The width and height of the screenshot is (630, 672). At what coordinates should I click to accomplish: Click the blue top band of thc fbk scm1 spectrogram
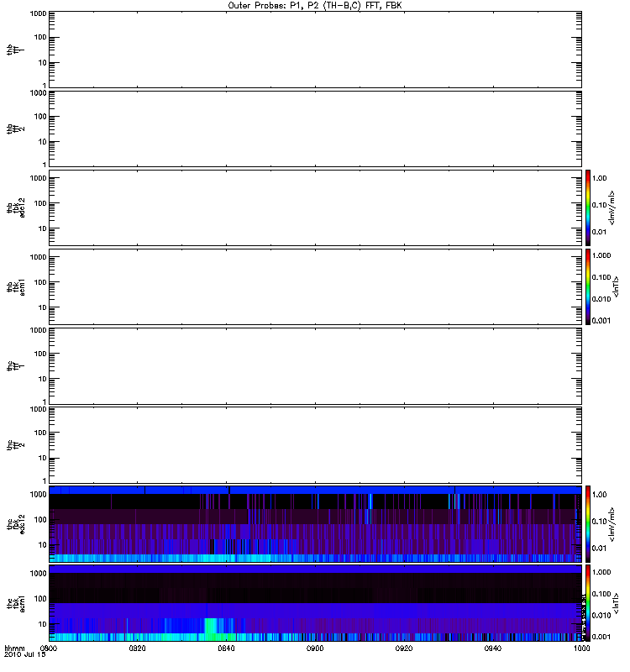coord(315,570)
